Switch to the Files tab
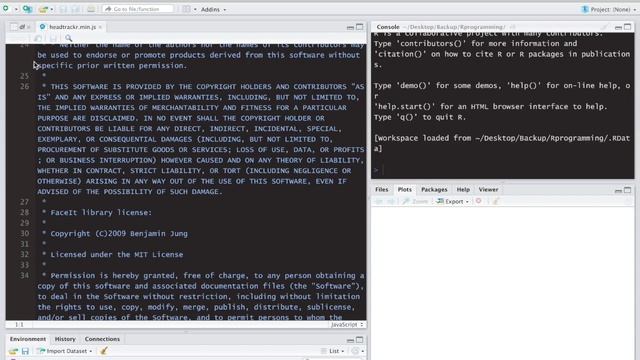This screenshot has width=640, height=360. click(382, 189)
